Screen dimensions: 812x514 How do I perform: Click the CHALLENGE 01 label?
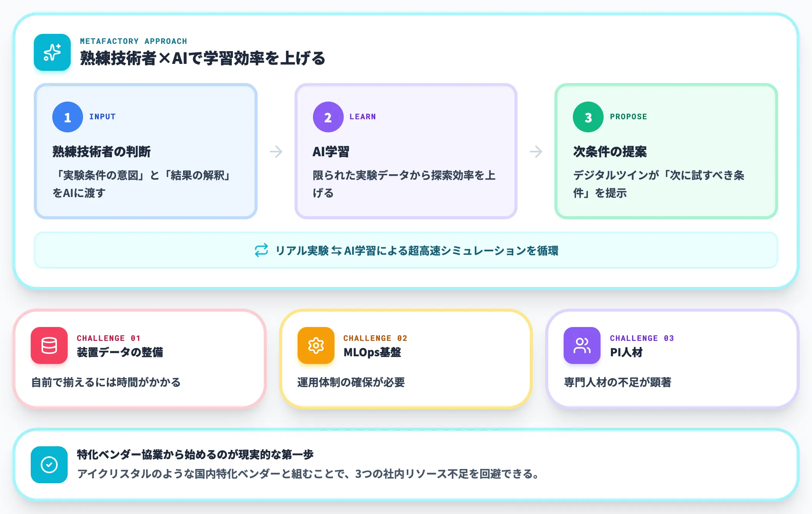109,338
